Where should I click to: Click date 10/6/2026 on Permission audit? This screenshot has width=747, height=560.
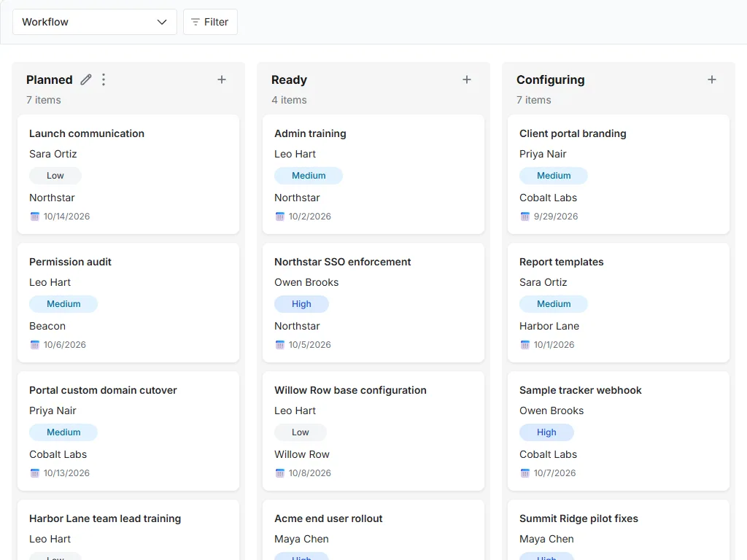coord(65,345)
